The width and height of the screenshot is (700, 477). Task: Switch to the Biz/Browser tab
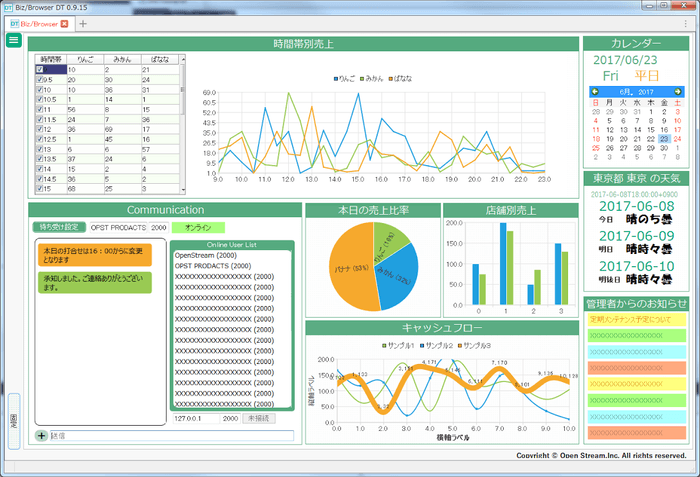pos(38,23)
